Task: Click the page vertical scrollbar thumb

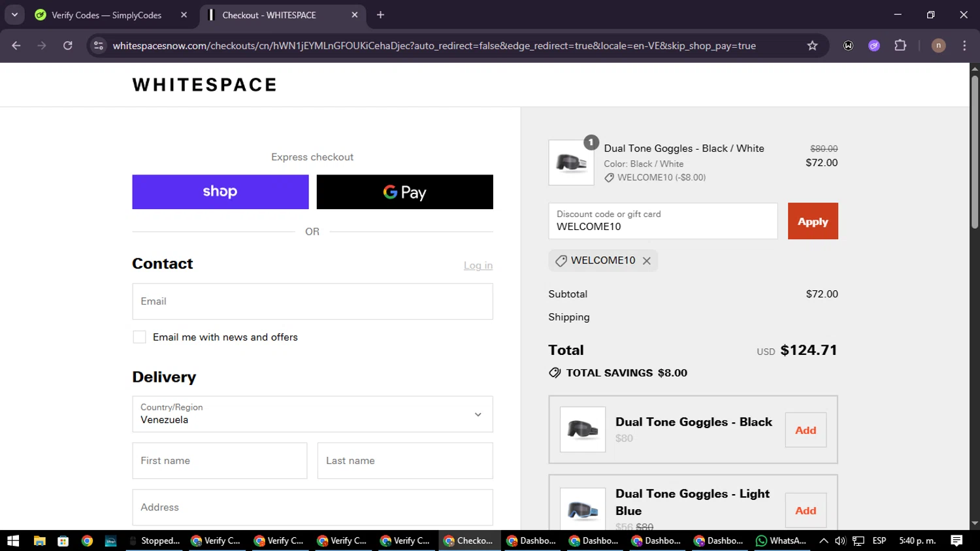Action: tap(975, 152)
